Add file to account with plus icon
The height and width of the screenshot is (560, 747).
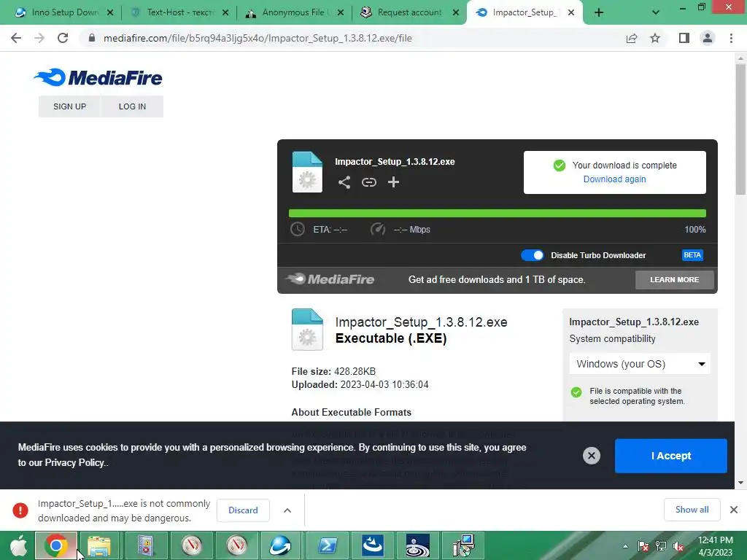393,182
